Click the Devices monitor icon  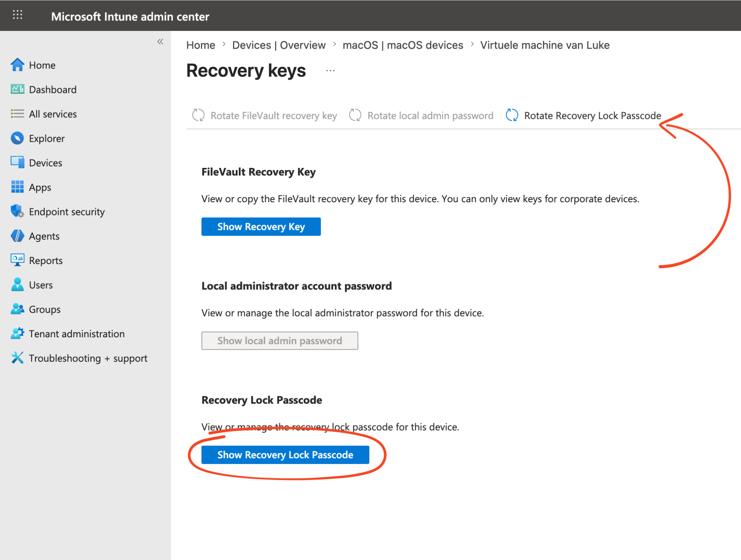tap(17, 162)
